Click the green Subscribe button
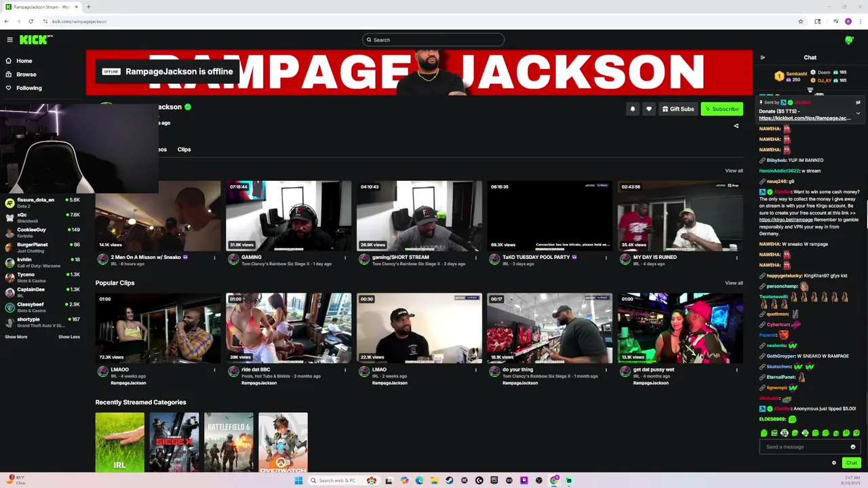Screen dimensions: 868x488 pos(722,109)
